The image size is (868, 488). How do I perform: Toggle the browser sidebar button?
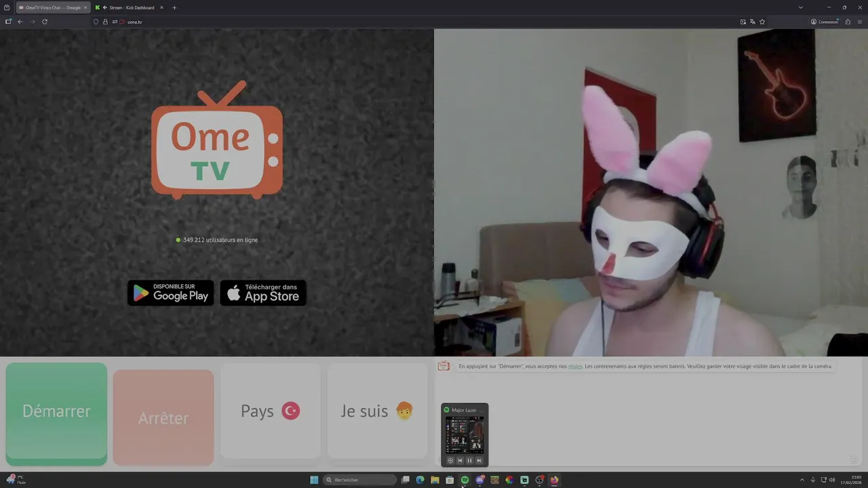click(8, 22)
